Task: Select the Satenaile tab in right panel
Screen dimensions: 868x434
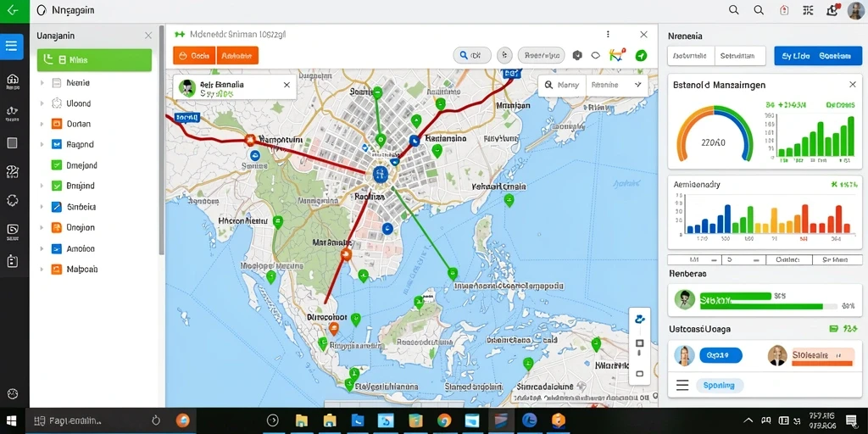Action: 690,56
